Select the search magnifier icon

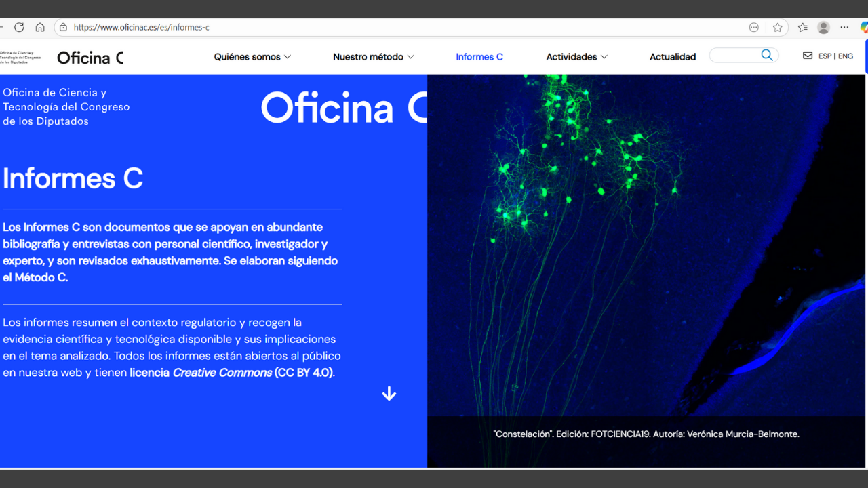766,55
